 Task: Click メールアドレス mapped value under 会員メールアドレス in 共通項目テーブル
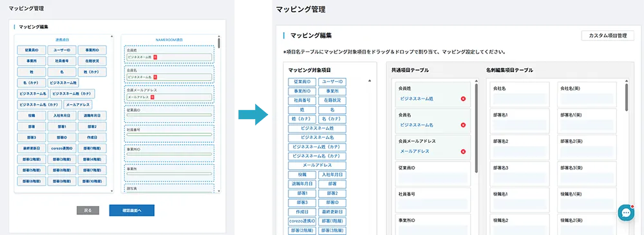click(415, 151)
